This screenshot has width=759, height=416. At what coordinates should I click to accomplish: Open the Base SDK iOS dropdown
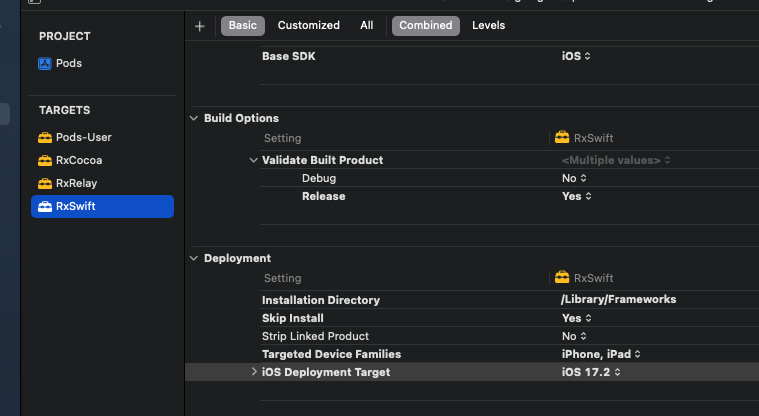coord(576,56)
